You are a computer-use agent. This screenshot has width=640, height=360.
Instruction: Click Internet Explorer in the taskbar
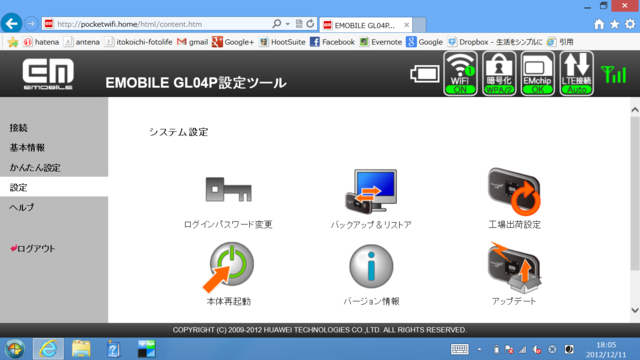point(48,349)
